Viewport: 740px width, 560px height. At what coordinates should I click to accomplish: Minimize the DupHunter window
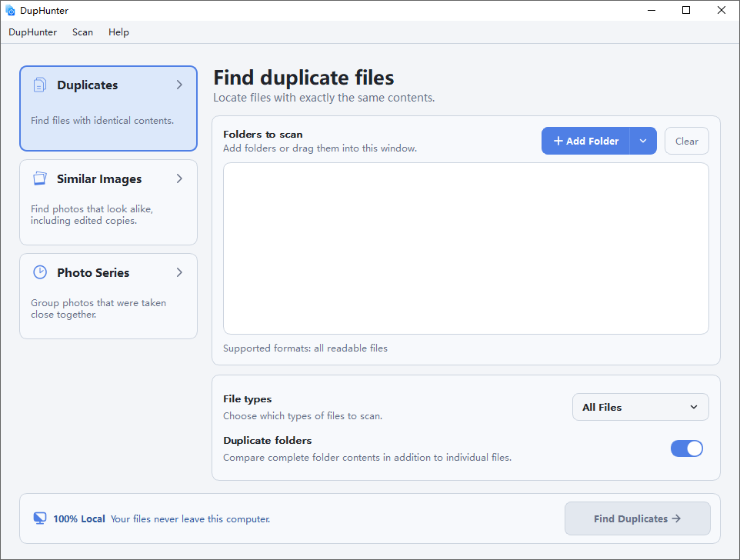[652, 10]
